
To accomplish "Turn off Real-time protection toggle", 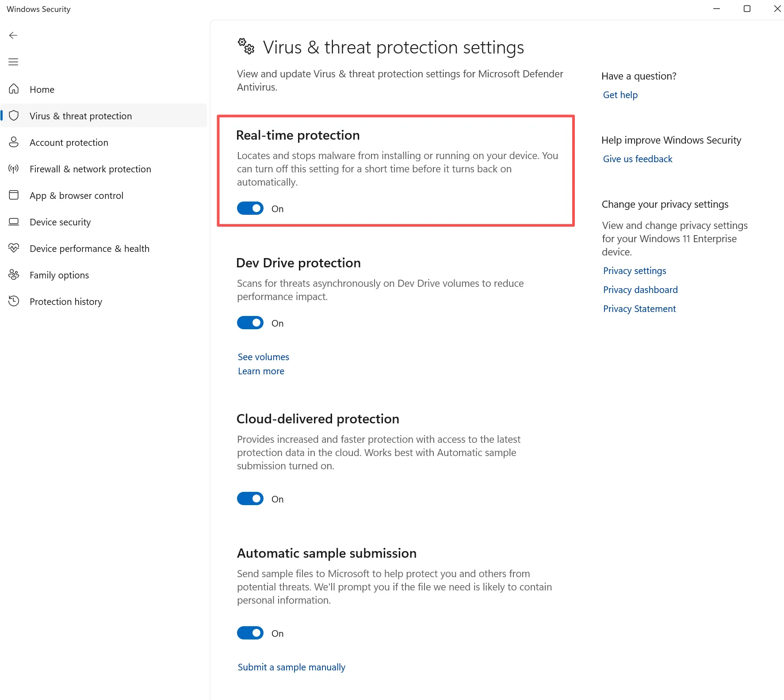I will coord(250,208).
